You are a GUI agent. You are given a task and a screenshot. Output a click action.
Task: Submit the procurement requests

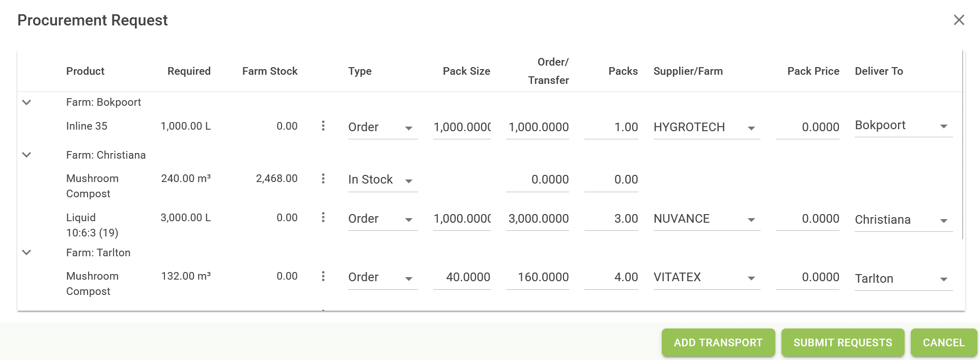(843, 343)
